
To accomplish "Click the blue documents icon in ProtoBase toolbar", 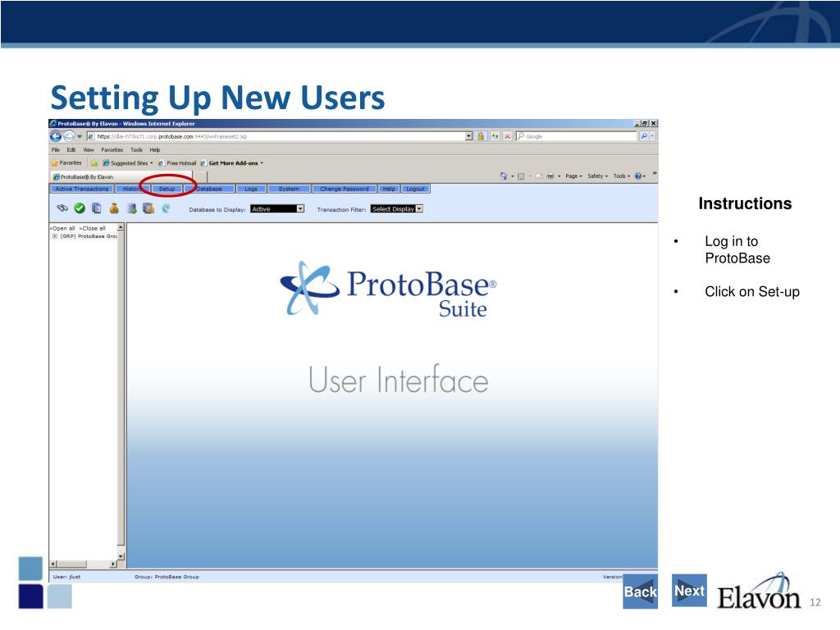I will pos(97,208).
